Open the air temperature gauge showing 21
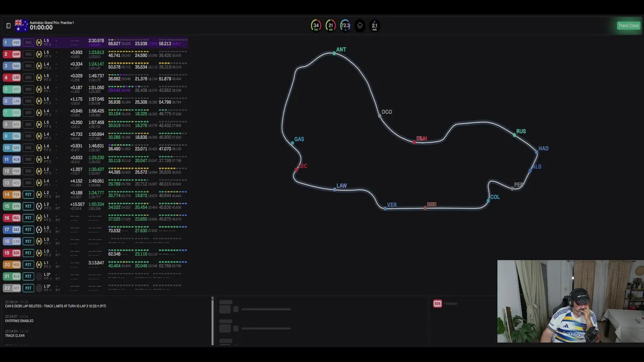The image size is (644, 362). coord(331,26)
